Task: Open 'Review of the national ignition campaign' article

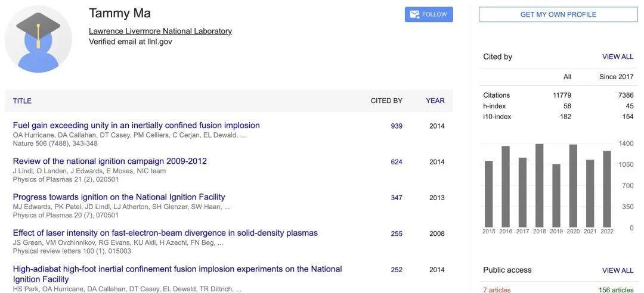Action: click(x=110, y=161)
